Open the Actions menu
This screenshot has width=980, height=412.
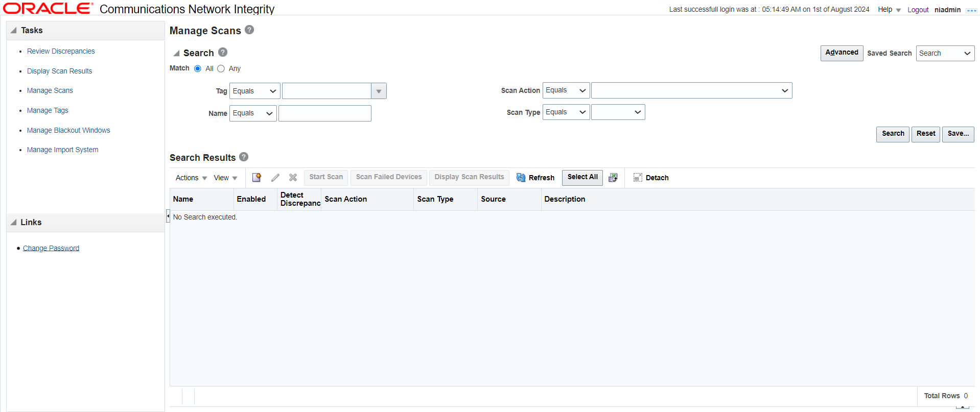191,178
